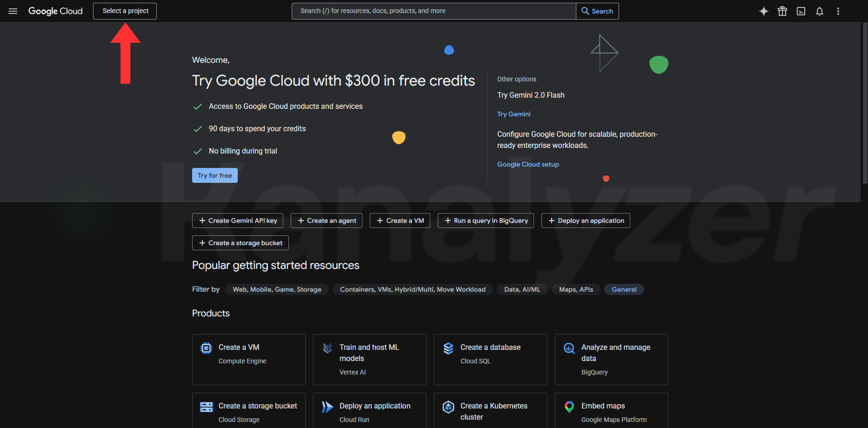Click the BigQuery magnifier icon
The image size is (868, 428).
point(569,348)
